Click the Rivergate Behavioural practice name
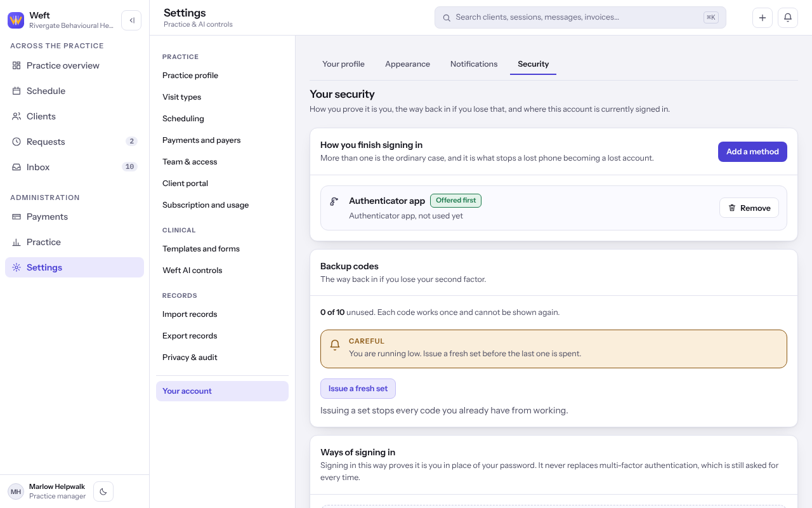 pyautogui.click(x=71, y=26)
